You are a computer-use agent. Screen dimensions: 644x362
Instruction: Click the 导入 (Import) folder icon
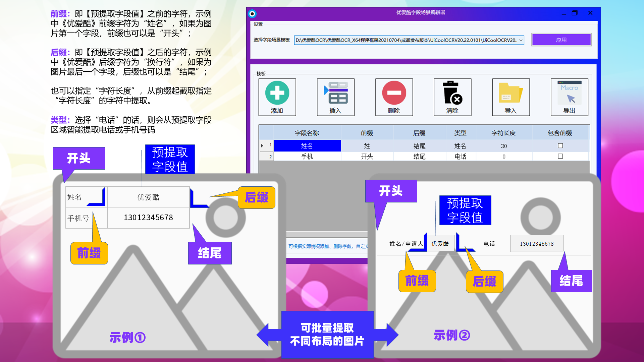(x=511, y=93)
